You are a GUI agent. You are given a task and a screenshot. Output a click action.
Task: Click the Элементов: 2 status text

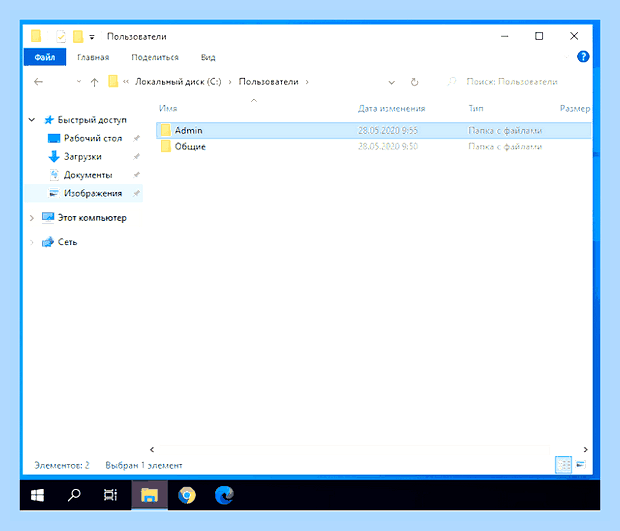(x=62, y=465)
